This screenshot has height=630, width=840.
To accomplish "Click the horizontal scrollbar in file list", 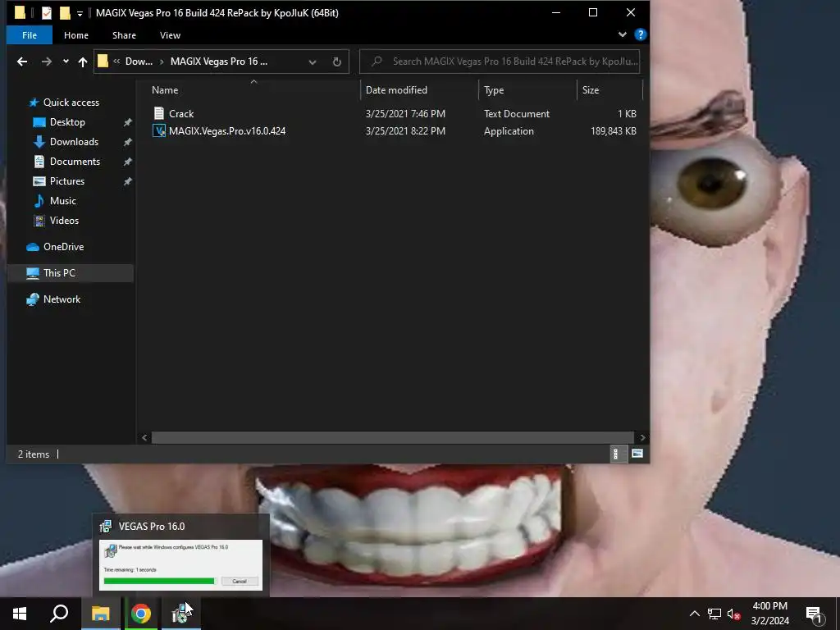I will click(x=393, y=438).
